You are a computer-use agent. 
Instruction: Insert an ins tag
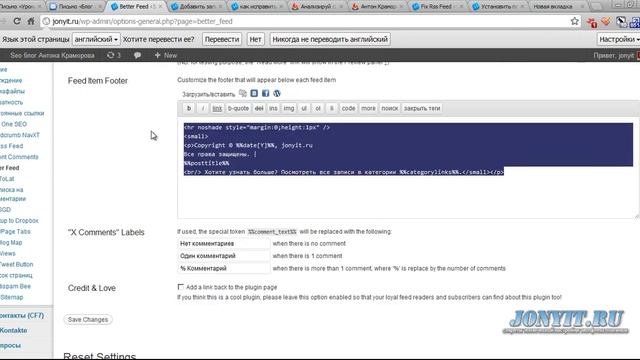pos(273,108)
